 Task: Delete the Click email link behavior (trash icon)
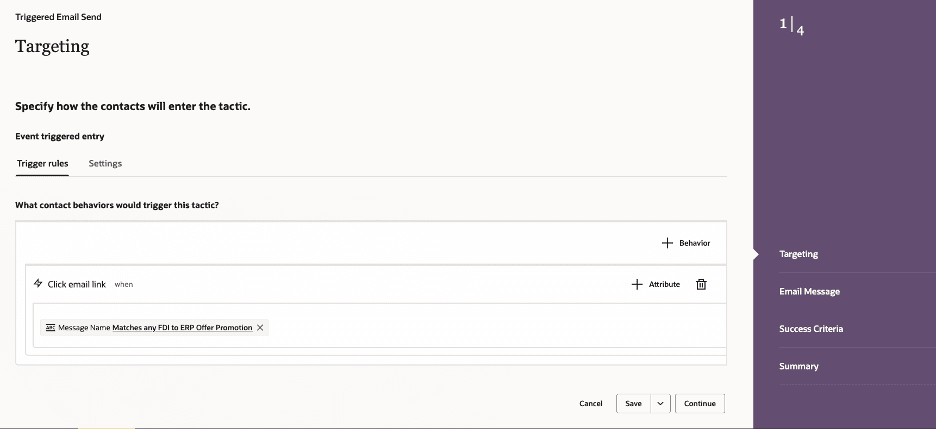pos(701,284)
